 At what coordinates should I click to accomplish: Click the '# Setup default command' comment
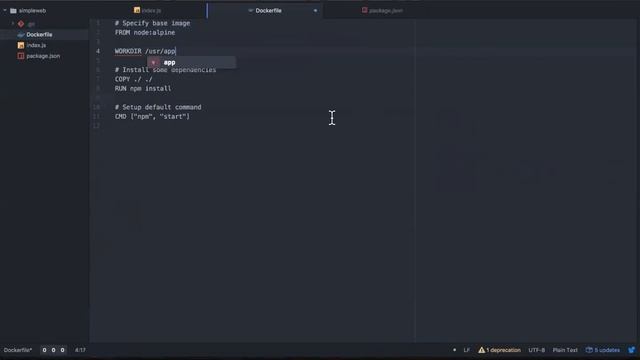(x=158, y=107)
